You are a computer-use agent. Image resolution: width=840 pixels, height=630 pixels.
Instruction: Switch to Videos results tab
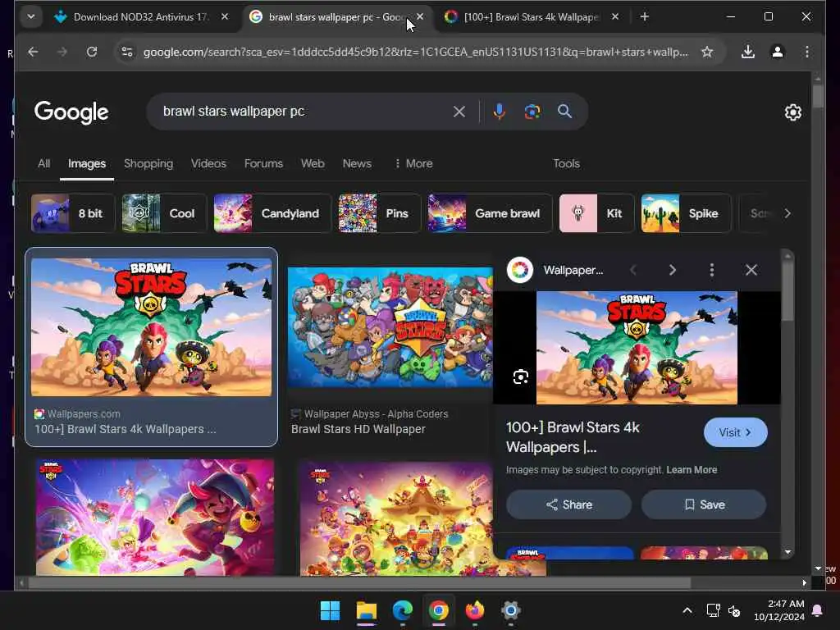click(x=208, y=163)
